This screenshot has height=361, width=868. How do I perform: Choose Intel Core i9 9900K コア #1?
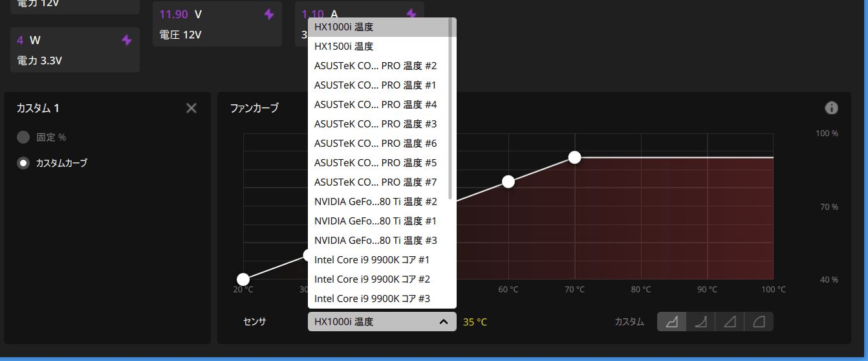[380, 260]
